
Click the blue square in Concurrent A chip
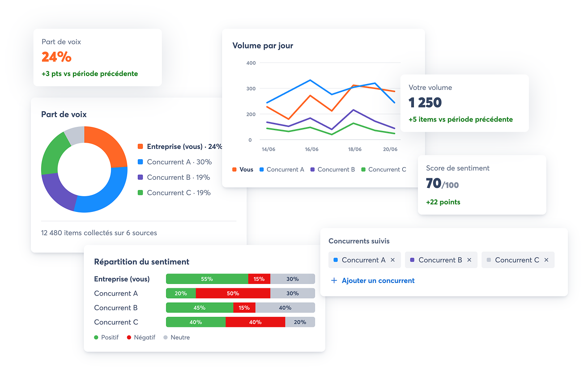(336, 260)
